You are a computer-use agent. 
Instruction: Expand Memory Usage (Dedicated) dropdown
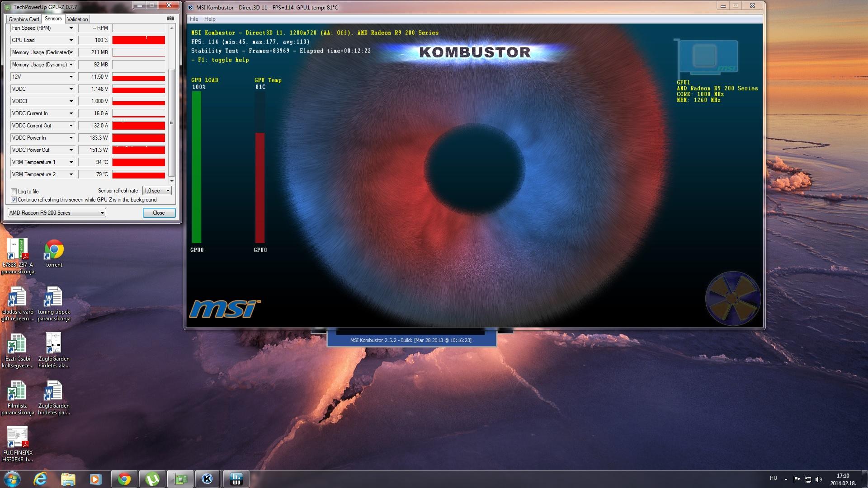pos(71,52)
